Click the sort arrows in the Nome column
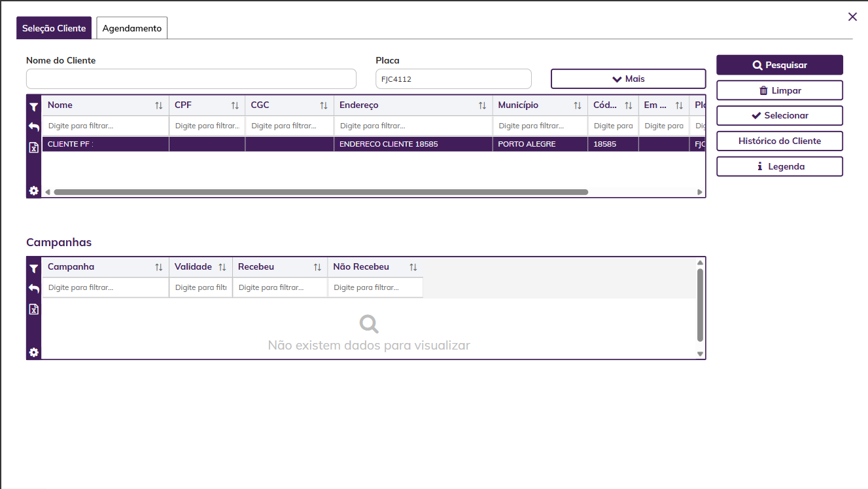 [159, 105]
